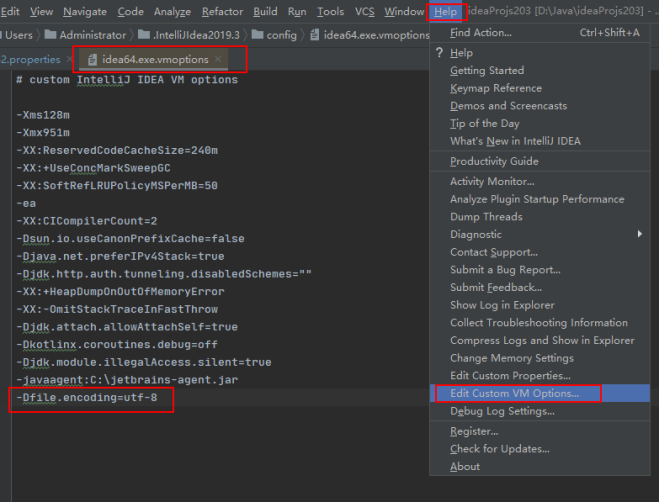The width and height of the screenshot is (659, 502).
Task: Choose Contact Support
Action: (540, 252)
